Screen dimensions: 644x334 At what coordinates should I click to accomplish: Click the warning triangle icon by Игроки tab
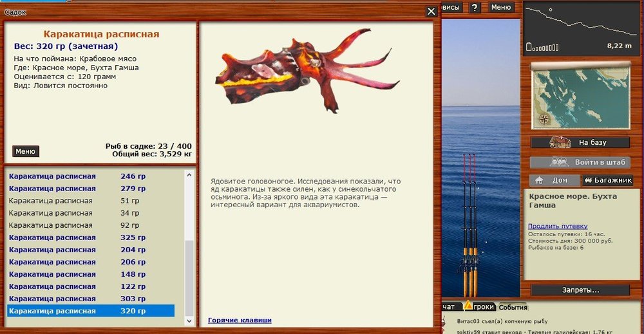[x=468, y=307]
